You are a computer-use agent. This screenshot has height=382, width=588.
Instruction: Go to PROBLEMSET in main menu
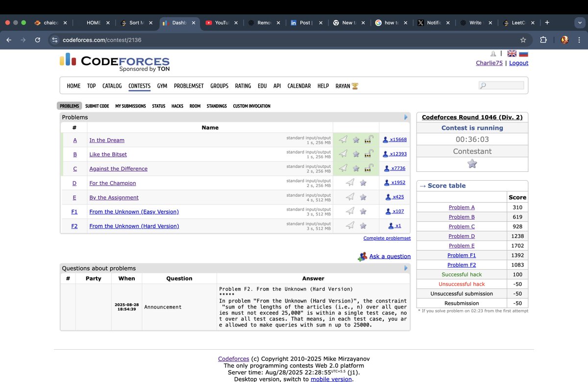(x=189, y=86)
